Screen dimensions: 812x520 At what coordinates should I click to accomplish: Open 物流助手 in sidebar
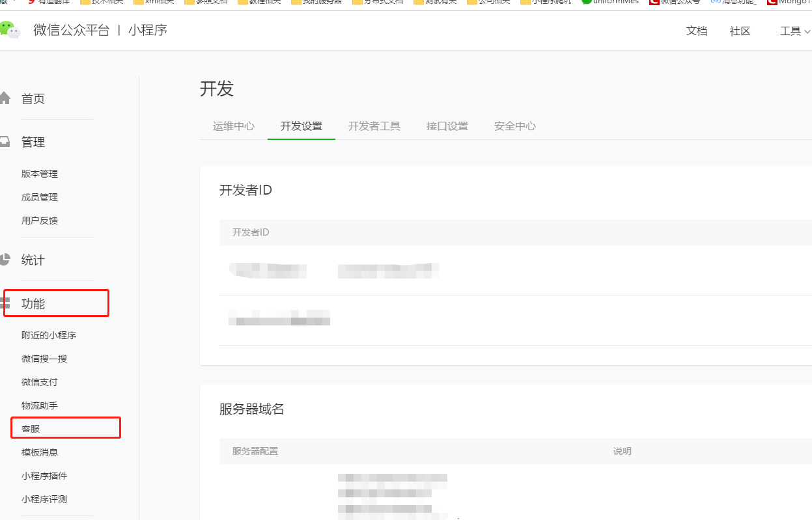40,405
